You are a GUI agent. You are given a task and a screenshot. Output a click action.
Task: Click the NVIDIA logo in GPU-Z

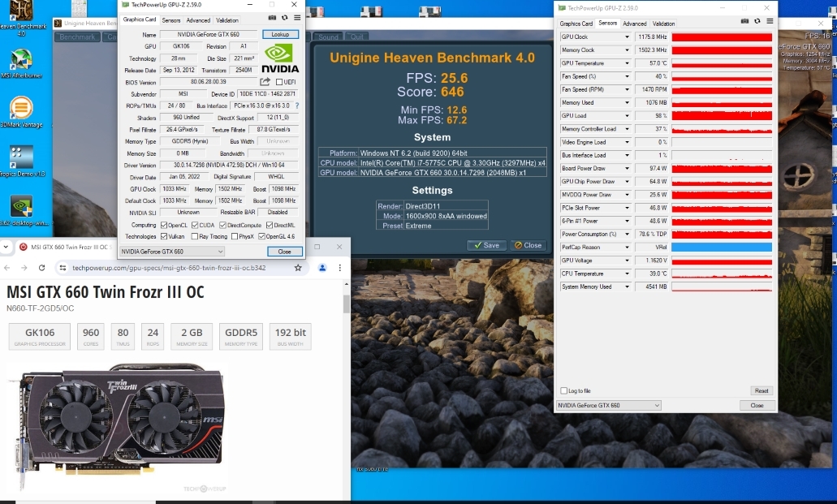(x=280, y=58)
